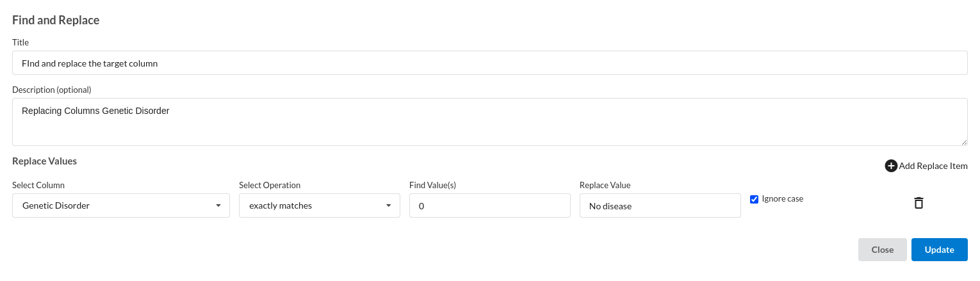Open the exactly matches operation dropdown
980x281 pixels.
[x=320, y=205]
